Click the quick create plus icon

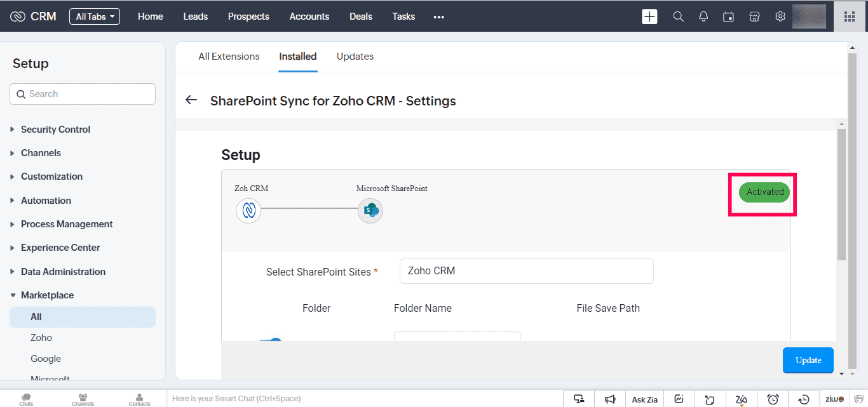tap(649, 17)
